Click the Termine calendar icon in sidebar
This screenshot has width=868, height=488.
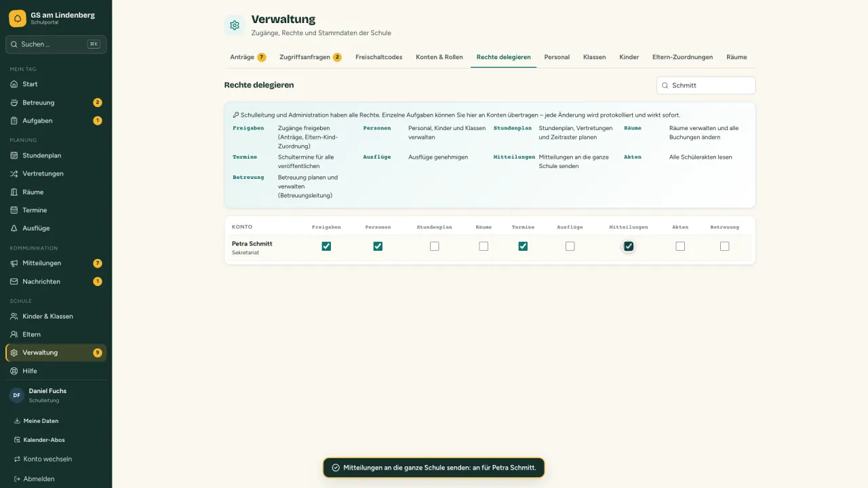14,210
